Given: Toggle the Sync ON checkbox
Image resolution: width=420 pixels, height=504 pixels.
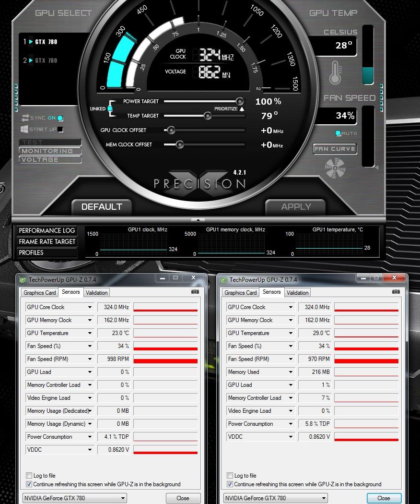Looking at the screenshot, I should [60, 118].
